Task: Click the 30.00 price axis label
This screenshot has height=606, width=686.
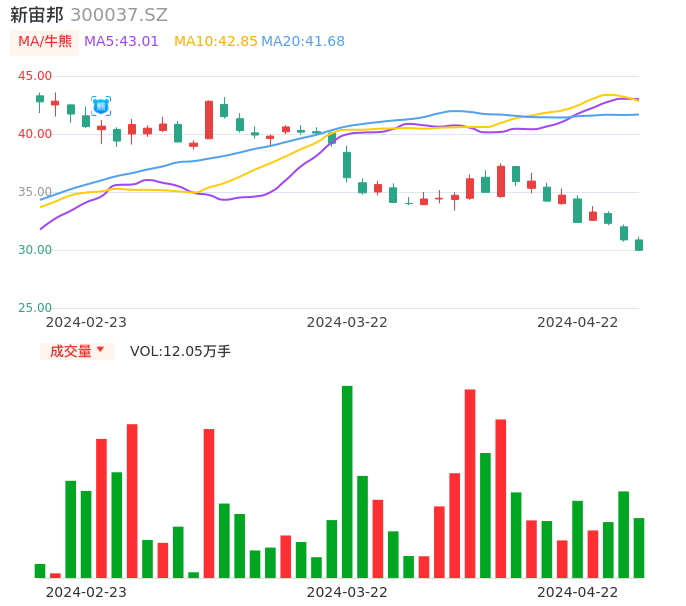Action: 36,250
